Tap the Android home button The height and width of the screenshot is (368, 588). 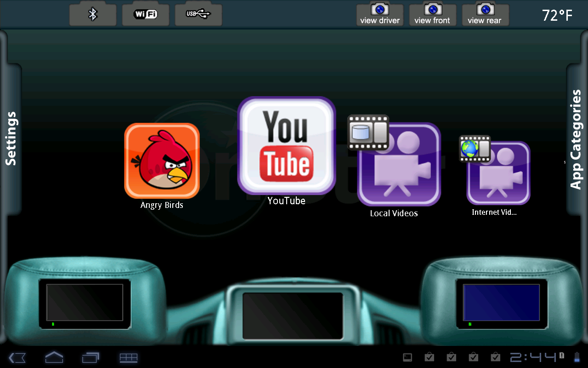click(54, 357)
